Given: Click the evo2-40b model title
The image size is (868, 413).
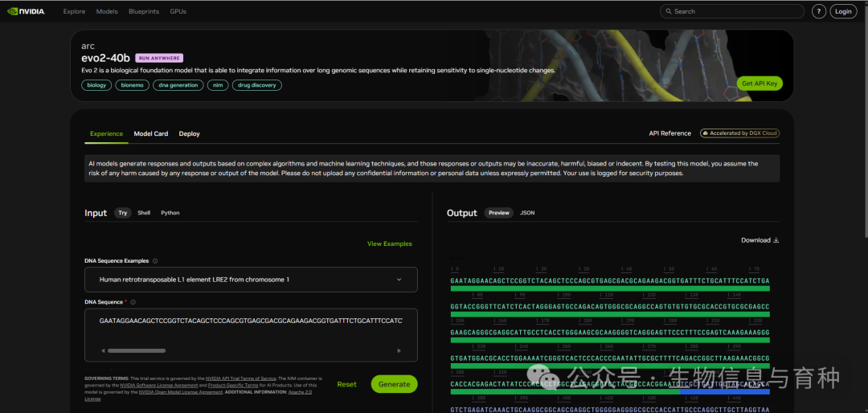Looking at the screenshot, I should coord(106,58).
